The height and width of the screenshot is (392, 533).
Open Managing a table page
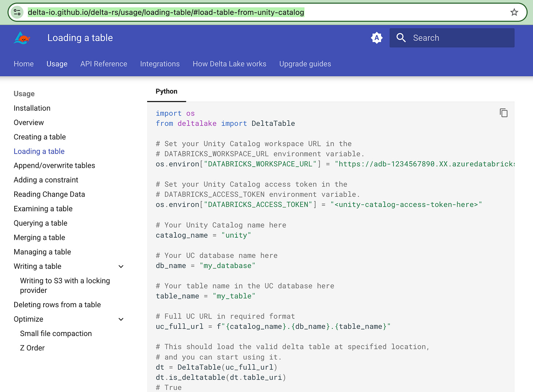tap(42, 252)
